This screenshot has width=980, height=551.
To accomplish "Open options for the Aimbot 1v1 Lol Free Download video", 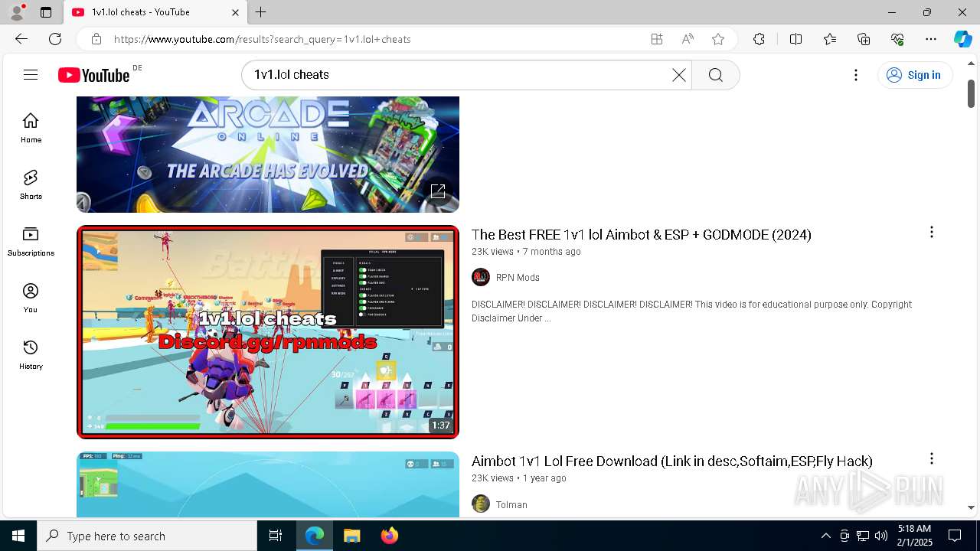I will pyautogui.click(x=931, y=458).
